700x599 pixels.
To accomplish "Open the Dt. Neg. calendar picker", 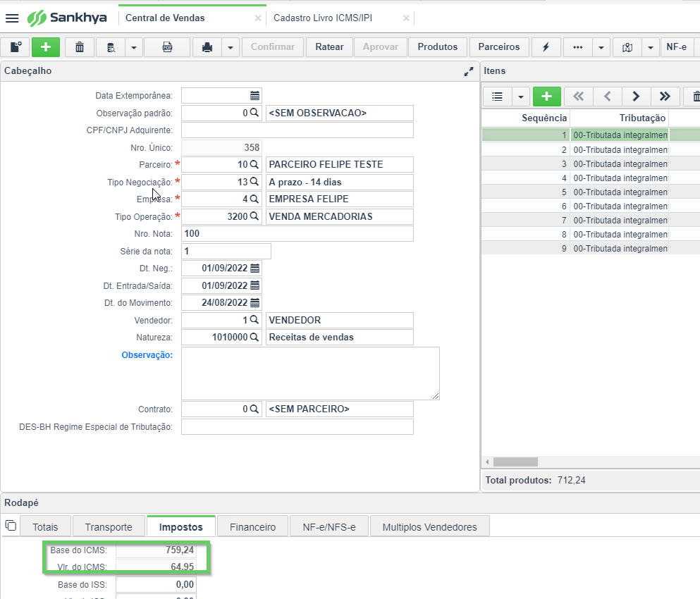I will point(255,268).
